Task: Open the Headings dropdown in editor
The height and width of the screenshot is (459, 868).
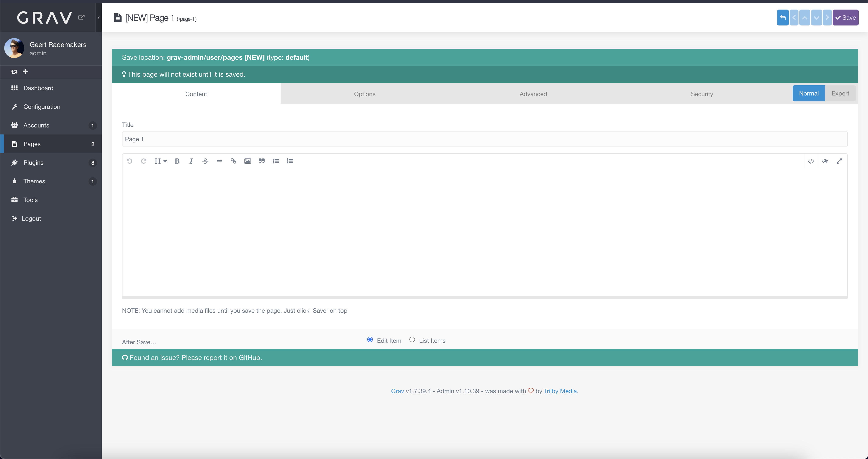Action: point(160,161)
